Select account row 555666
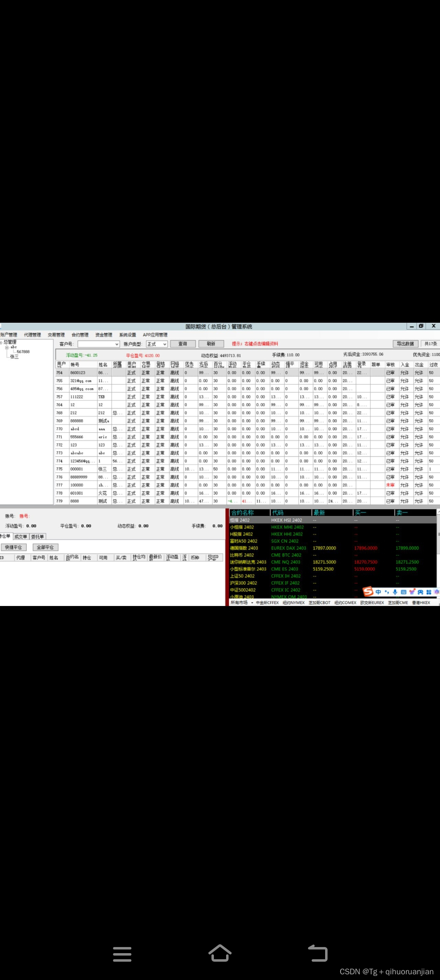Screen dimensions: 440x980 (247, 437)
